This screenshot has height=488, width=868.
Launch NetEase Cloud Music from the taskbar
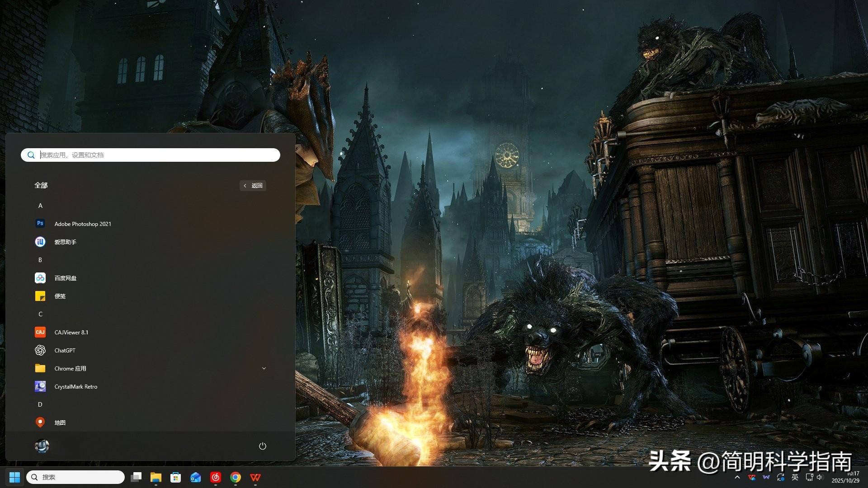215,477
